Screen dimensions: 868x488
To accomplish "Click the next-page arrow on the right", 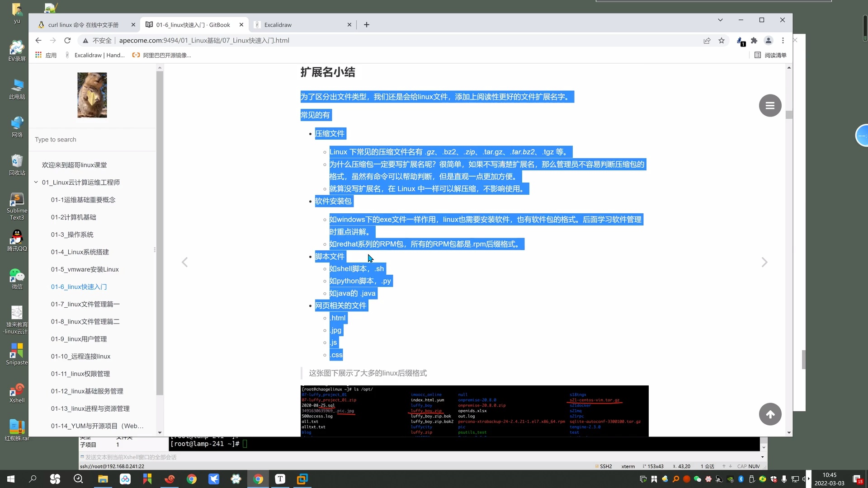I will 764,262.
